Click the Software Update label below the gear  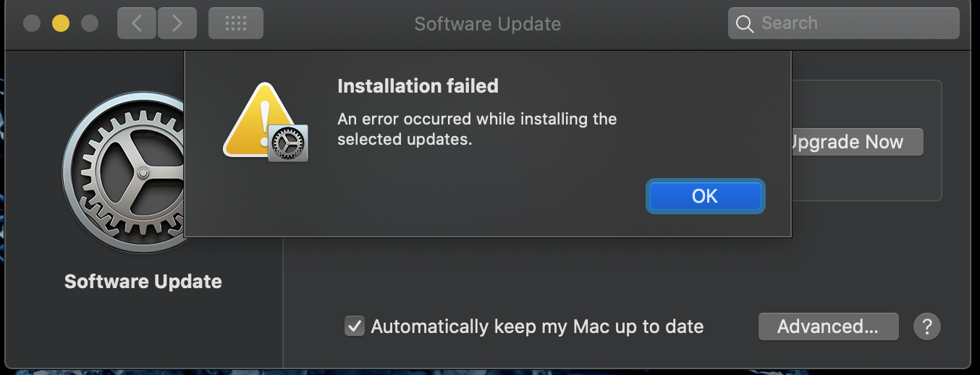click(143, 282)
